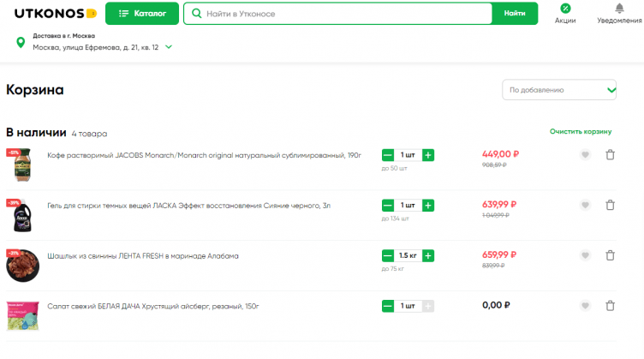Open the По добавлению sorting dropdown
644x359 pixels.
coord(558,89)
